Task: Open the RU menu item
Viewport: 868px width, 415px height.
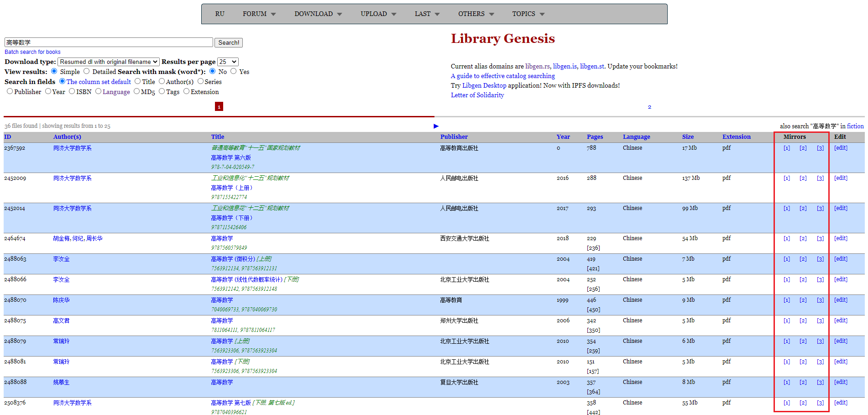Action: tap(220, 14)
